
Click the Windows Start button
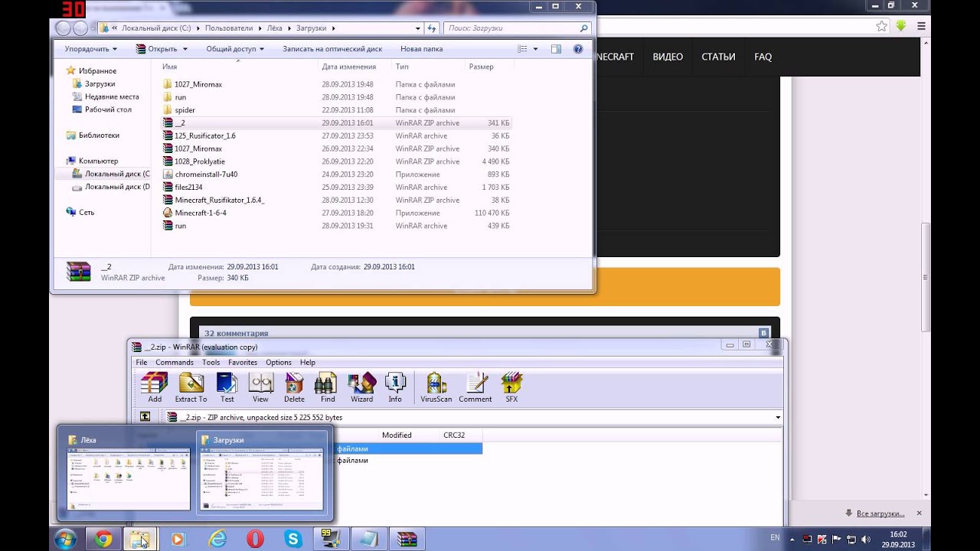[x=65, y=539]
